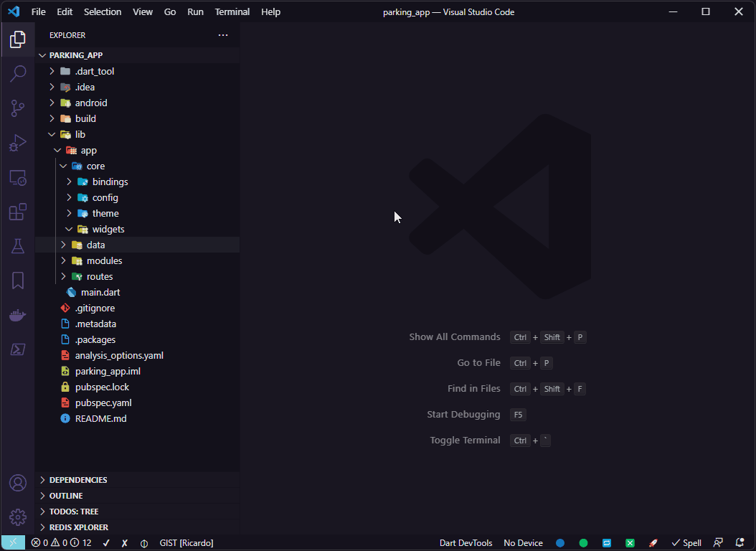
Task: Expand the theme folder
Action: (x=70, y=213)
